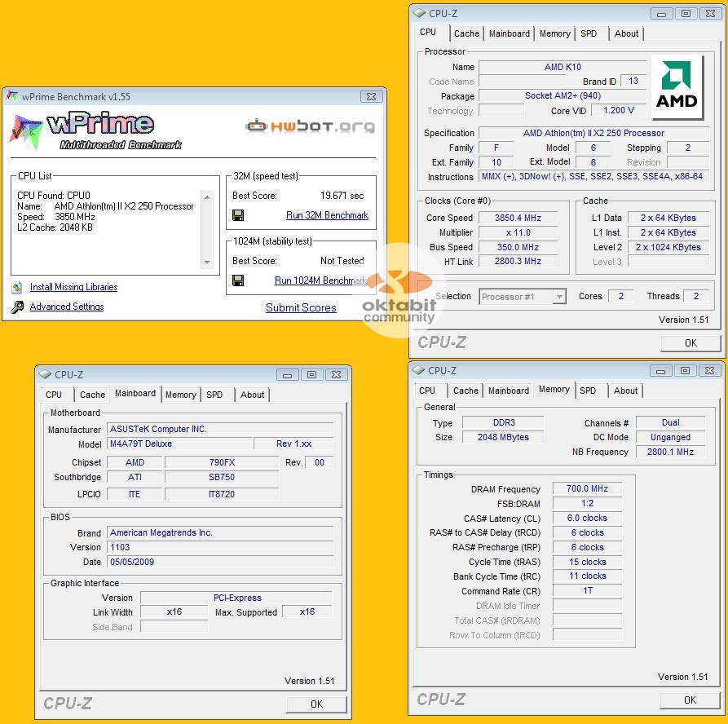Select Cache tab in Memory window

click(x=465, y=391)
